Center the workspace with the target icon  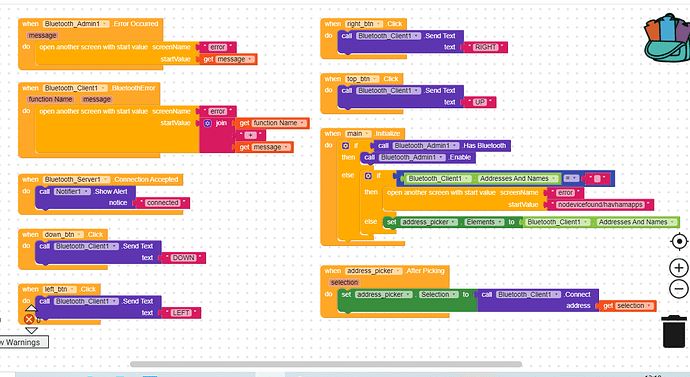coord(679,242)
